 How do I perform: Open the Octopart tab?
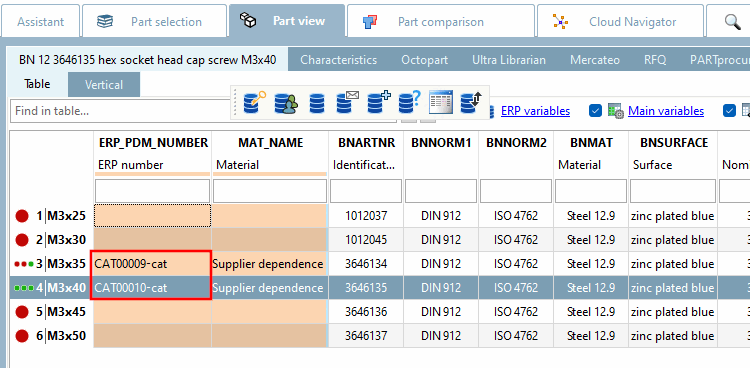point(425,60)
